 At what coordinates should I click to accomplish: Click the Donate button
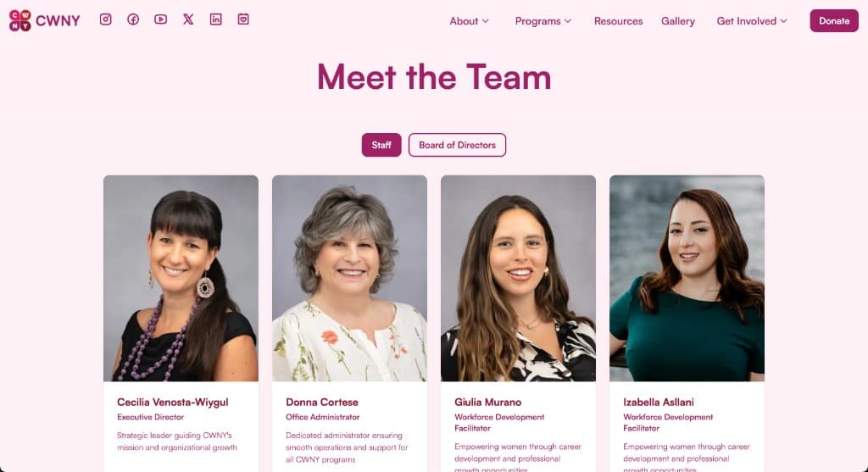pyautogui.click(x=834, y=21)
